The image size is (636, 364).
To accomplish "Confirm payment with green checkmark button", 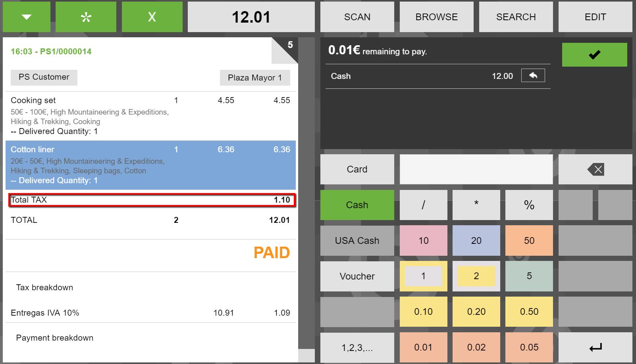I will click(x=594, y=55).
